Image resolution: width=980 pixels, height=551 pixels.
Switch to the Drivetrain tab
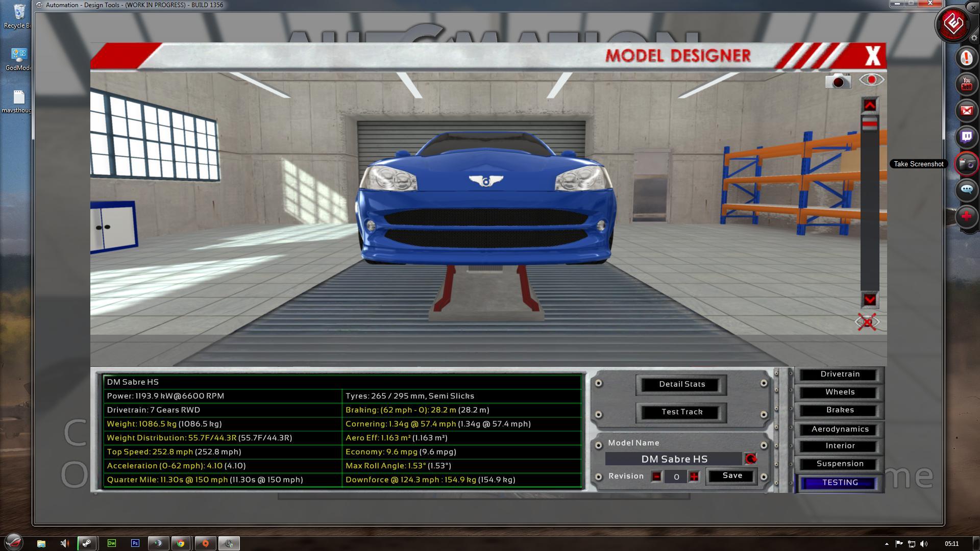tap(840, 374)
